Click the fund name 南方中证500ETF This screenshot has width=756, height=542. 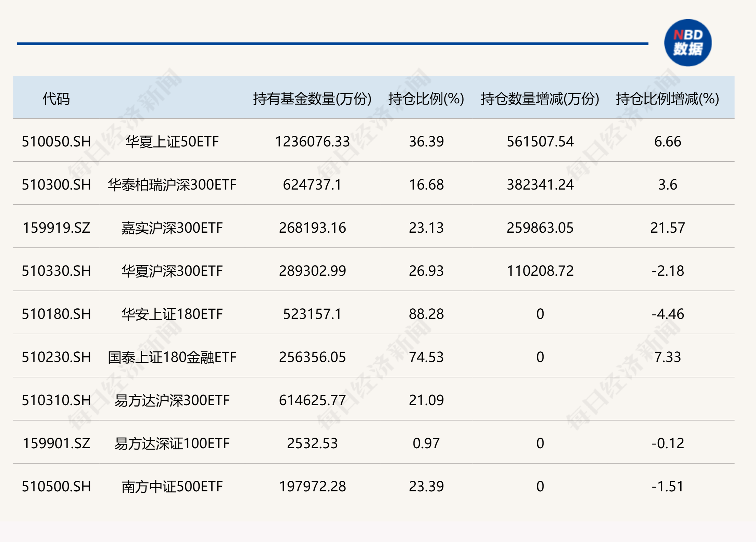(172, 486)
